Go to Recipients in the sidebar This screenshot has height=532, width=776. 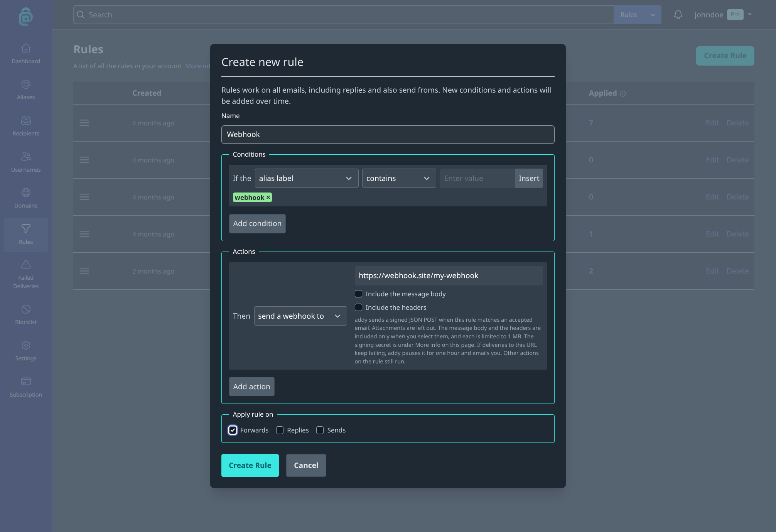coord(26,126)
